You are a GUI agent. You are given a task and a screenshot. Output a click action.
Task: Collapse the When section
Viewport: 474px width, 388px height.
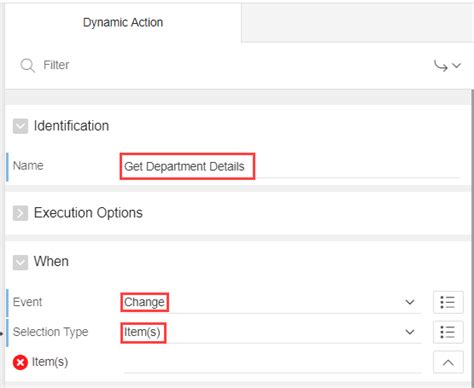pyautogui.click(x=20, y=263)
